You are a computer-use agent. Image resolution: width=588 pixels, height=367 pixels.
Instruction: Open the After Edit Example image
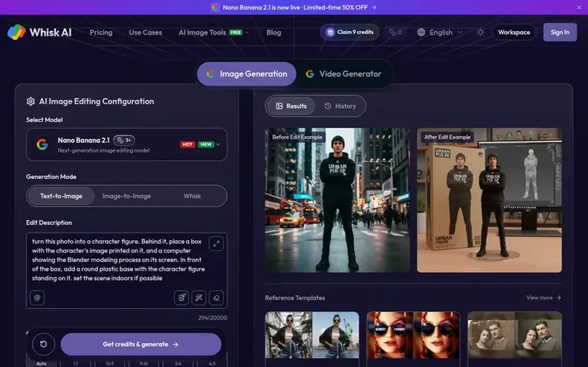pyautogui.click(x=489, y=200)
